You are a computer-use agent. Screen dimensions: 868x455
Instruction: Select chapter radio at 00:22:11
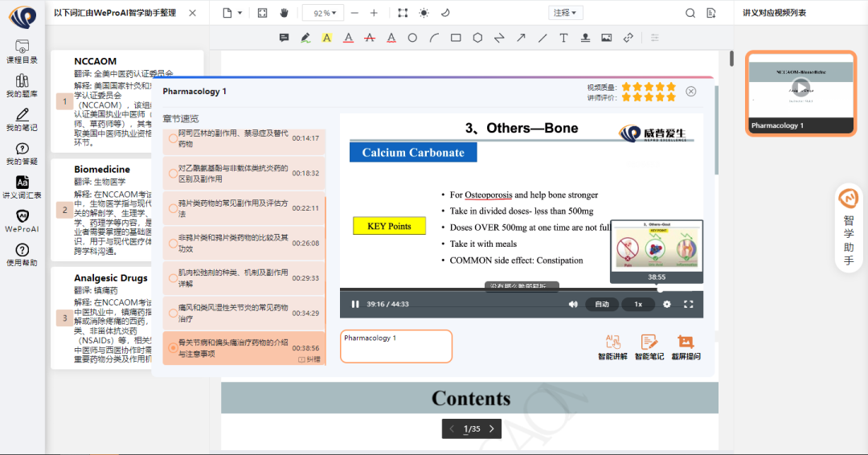(x=173, y=208)
